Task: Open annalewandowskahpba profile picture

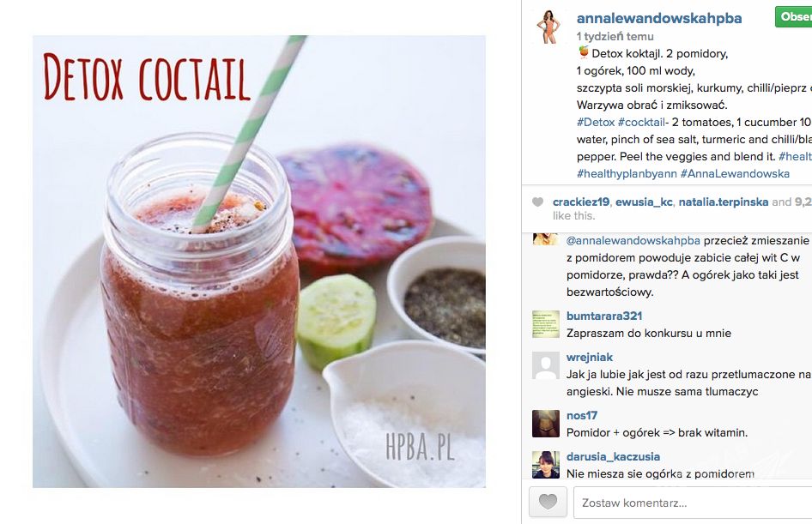Action: pyautogui.click(x=549, y=27)
